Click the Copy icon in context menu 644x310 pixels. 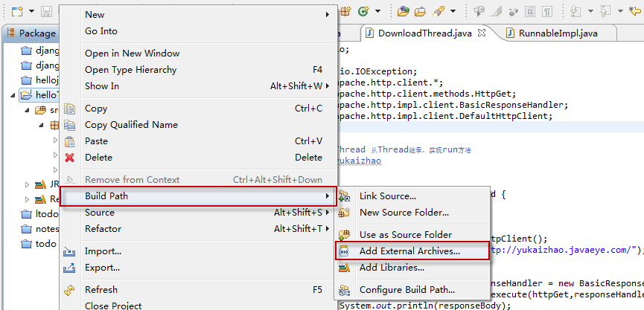coord(71,109)
